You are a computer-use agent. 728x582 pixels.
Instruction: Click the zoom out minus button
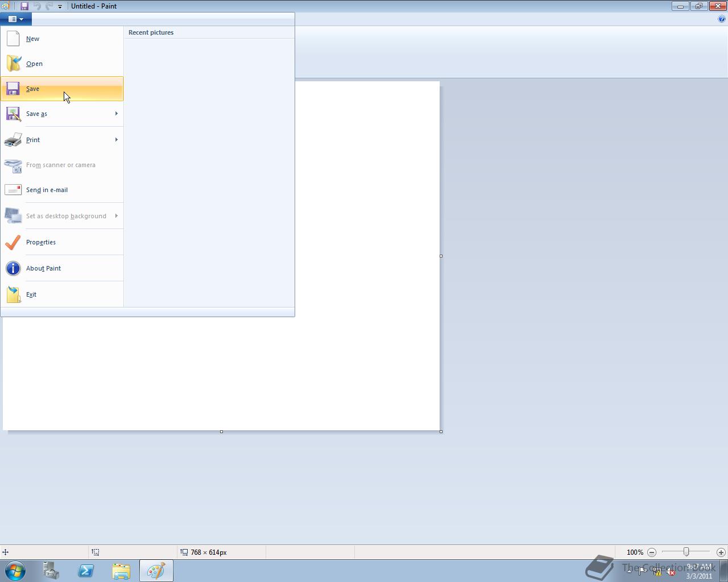[x=652, y=552]
